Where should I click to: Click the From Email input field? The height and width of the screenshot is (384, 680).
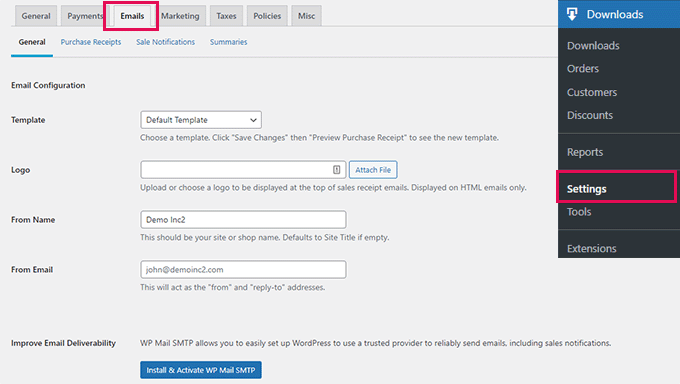(243, 269)
